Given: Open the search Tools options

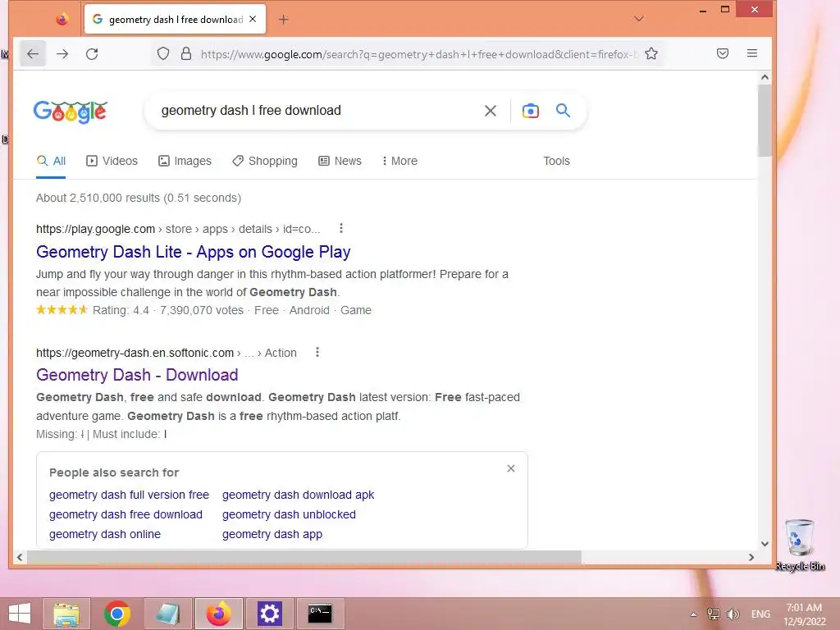Looking at the screenshot, I should 556,161.
